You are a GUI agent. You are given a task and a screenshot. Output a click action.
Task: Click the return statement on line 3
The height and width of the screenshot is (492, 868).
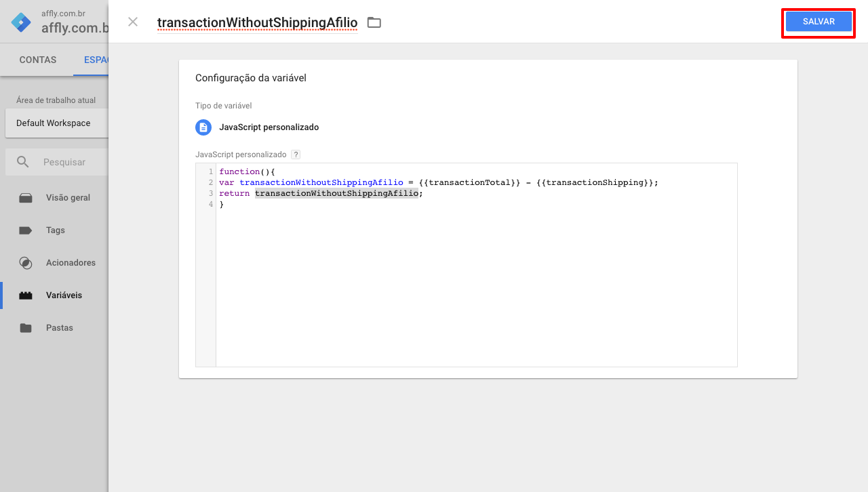click(234, 193)
